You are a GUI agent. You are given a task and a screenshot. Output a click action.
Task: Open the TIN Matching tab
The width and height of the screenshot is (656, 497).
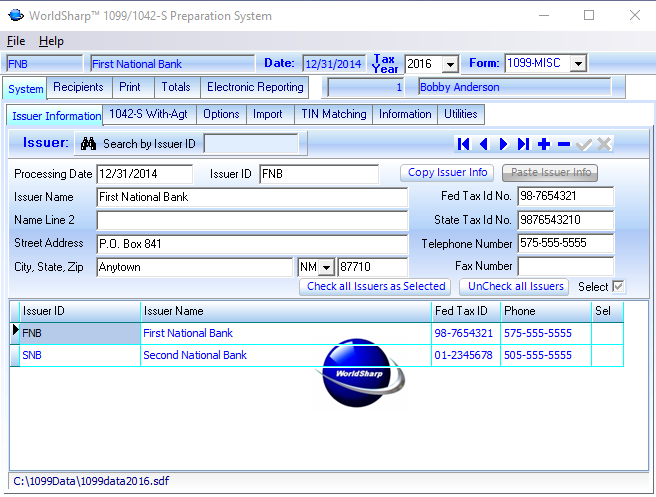coord(334,114)
